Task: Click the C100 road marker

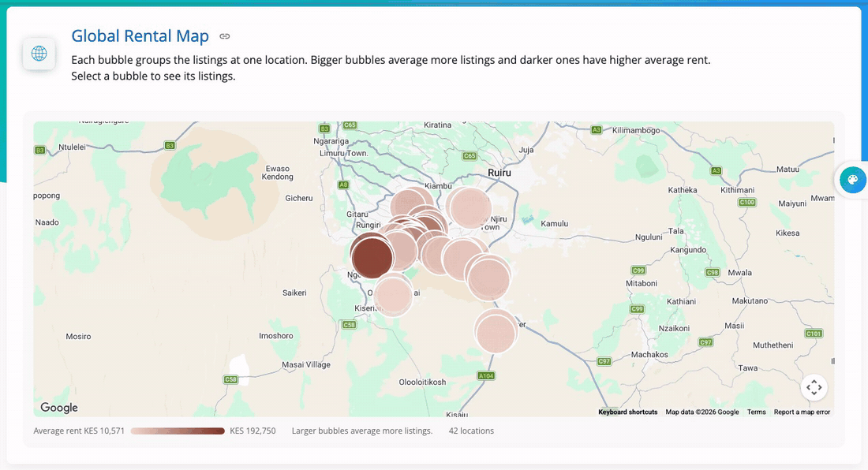Action: tap(746, 203)
